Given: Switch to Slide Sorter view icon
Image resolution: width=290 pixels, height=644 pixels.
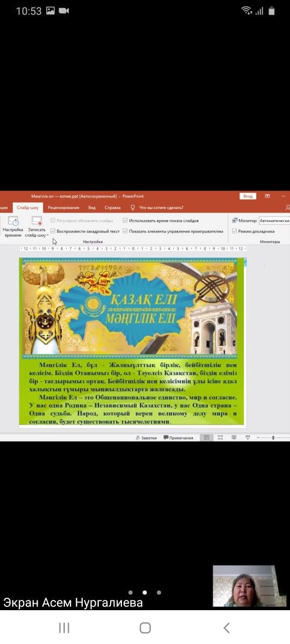Looking at the screenshot, I should point(221,438).
